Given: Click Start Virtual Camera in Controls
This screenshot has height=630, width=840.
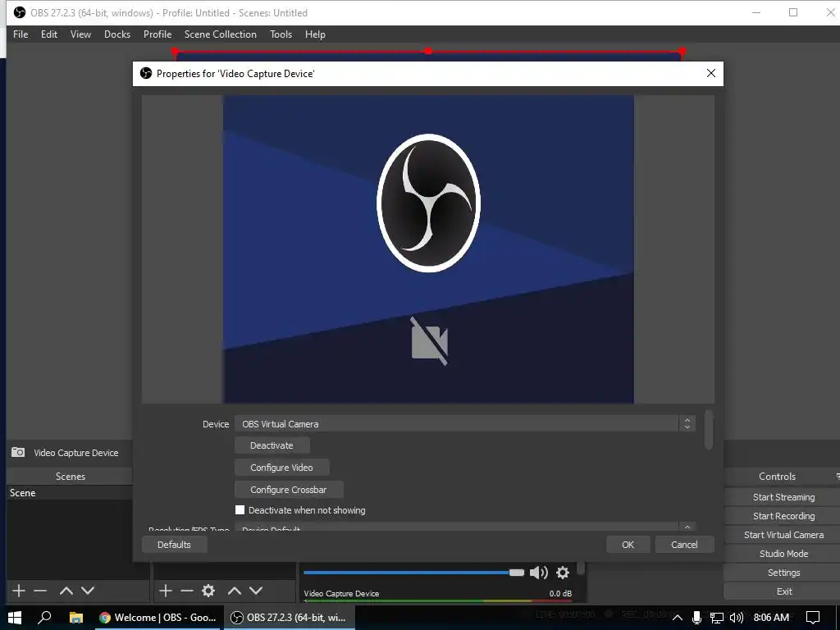Looking at the screenshot, I should coord(783,535).
